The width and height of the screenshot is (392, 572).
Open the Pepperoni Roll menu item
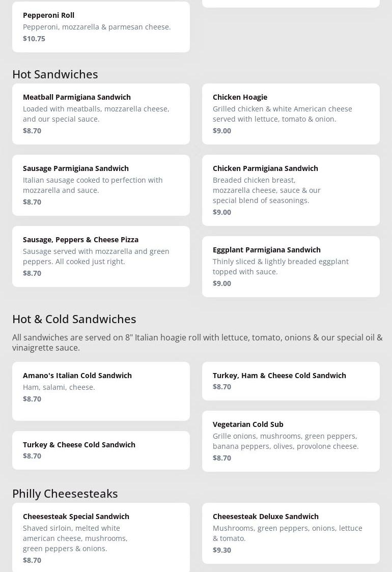[101, 26]
